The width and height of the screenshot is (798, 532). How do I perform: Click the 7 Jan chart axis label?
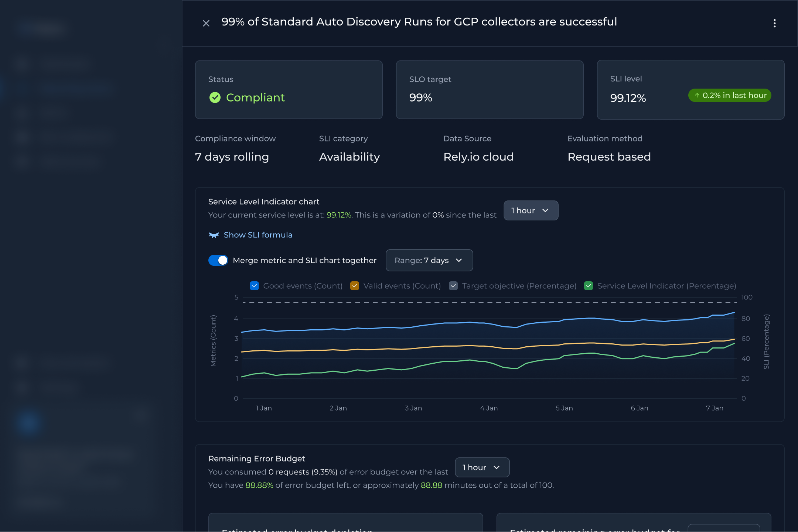coord(715,408)
